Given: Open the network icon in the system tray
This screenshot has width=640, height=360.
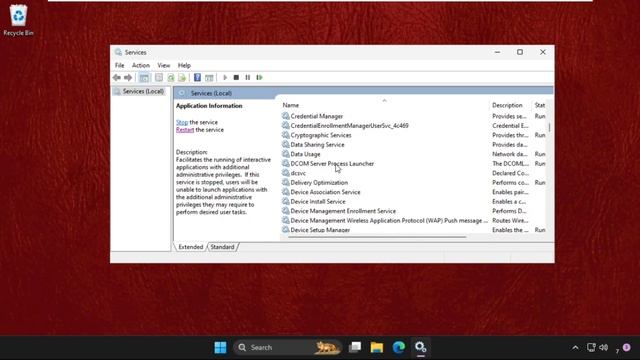Looking at the screenshot, I should point(591,347).
